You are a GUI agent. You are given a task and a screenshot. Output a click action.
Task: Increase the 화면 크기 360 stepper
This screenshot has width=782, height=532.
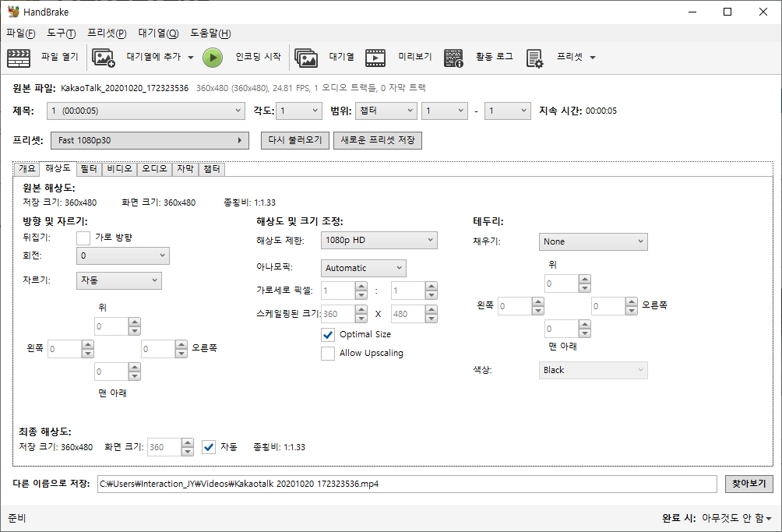(188, 442)
